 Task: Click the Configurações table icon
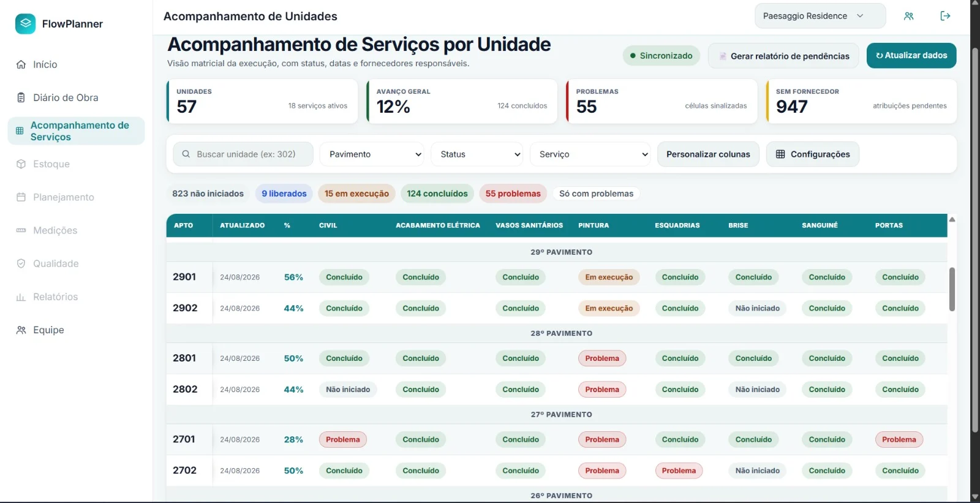[780, 154]
